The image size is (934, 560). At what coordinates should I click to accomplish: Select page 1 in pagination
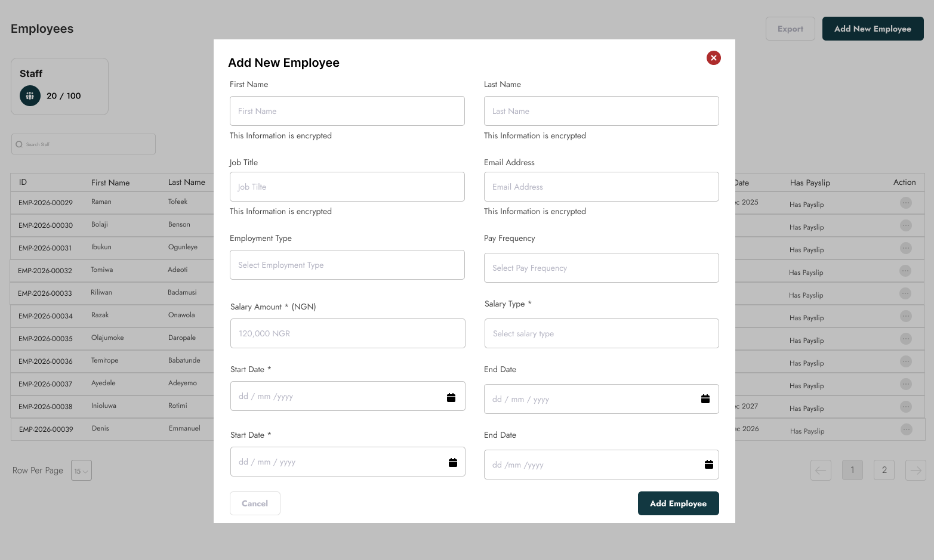852,470
